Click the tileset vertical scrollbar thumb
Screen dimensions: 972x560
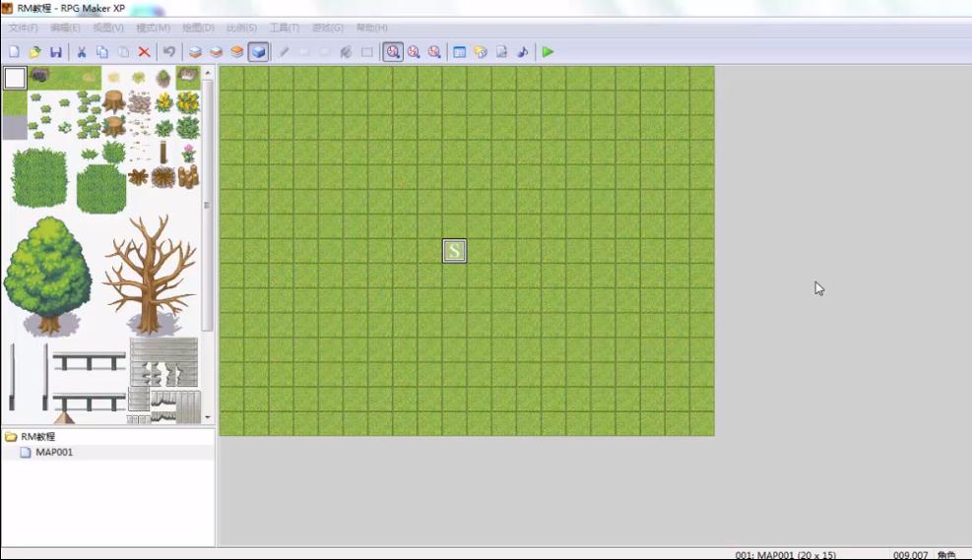pyautogui.click(x=208, y=205)
